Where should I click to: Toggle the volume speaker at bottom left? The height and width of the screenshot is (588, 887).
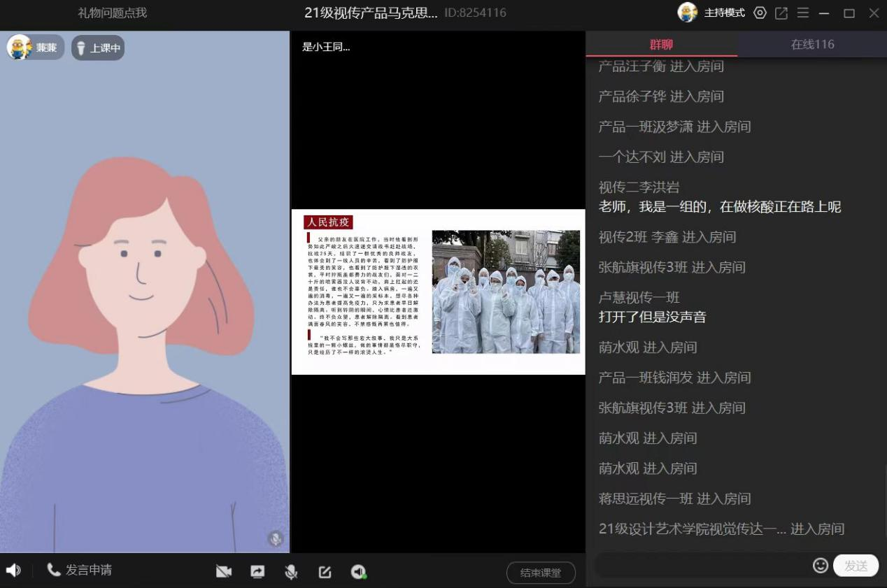coord(13,570)
